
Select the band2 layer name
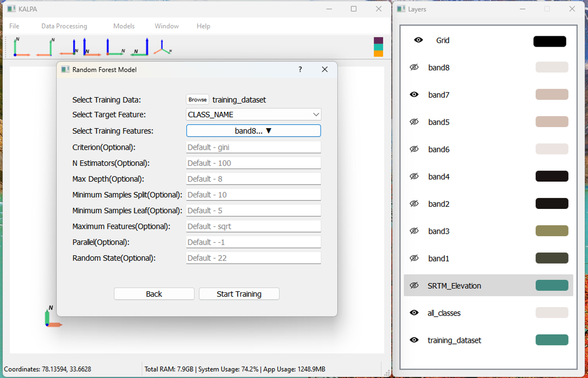tap(439, 204)
